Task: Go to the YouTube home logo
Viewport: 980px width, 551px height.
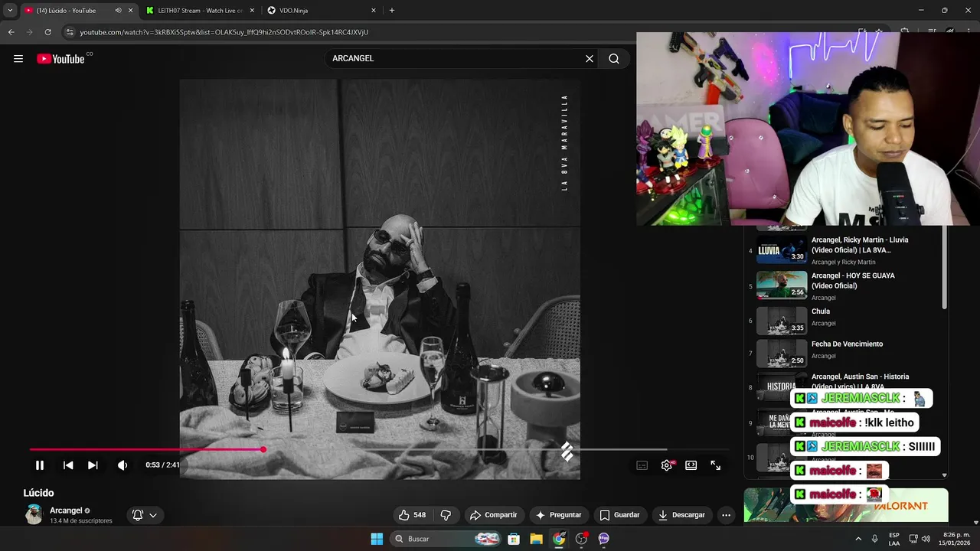Action: [60, 59]
